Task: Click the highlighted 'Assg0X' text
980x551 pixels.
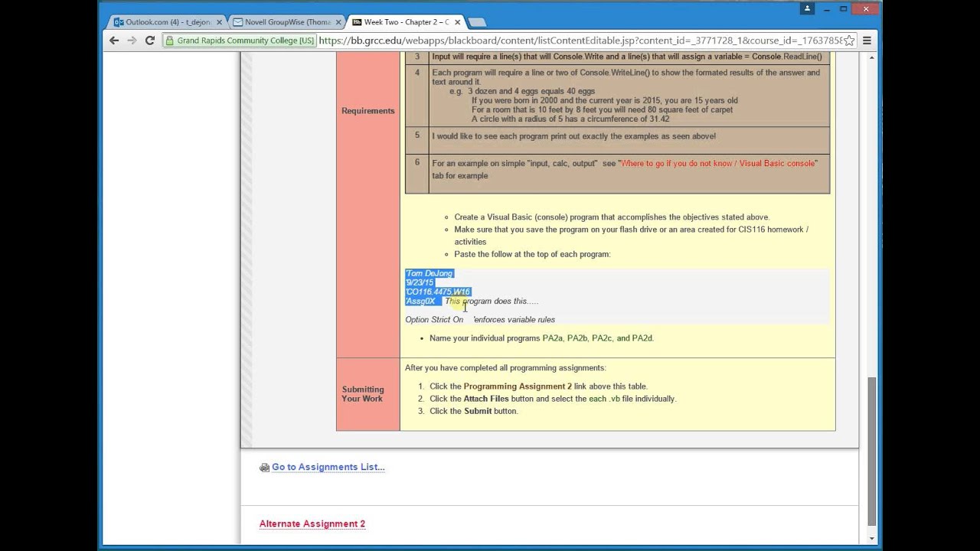Action: [x=421, y=301]
